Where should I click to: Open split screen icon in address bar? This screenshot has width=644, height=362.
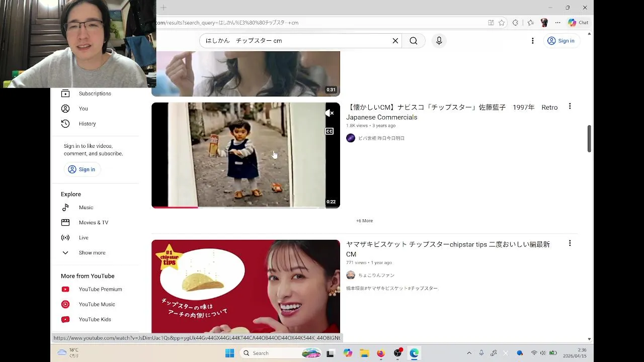(491, 23)
